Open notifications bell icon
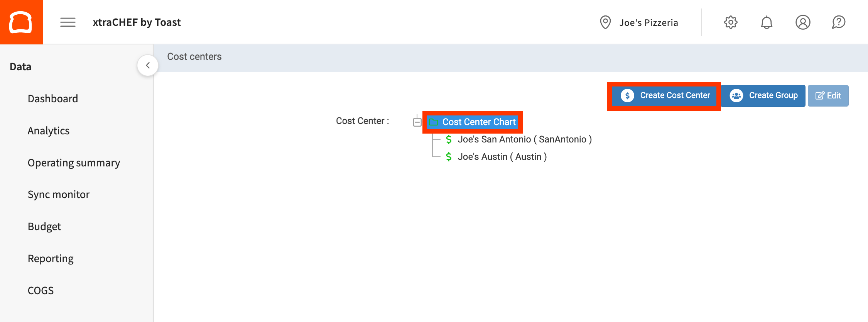Viewport: 868px width, 322px height. (x=767, y=22)
